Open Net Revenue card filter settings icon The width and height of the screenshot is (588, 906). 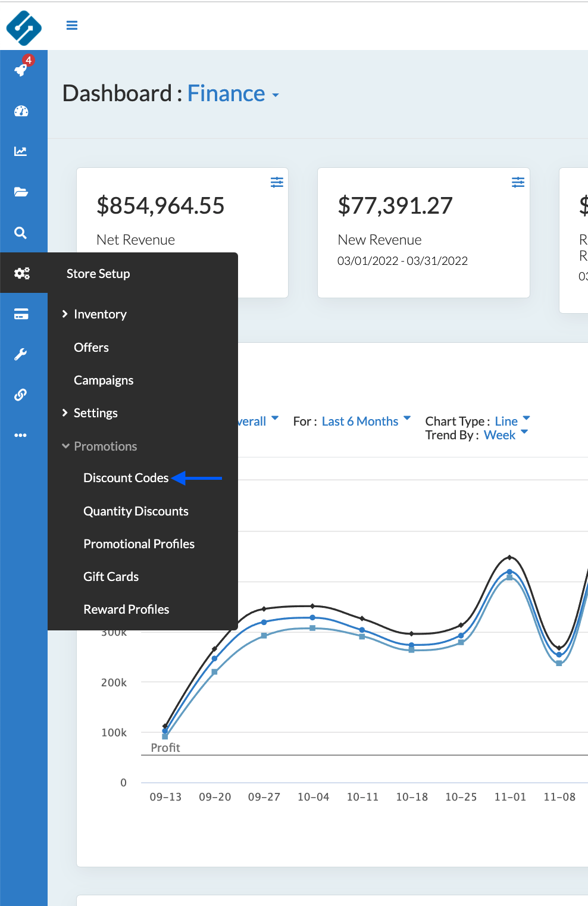277,182
